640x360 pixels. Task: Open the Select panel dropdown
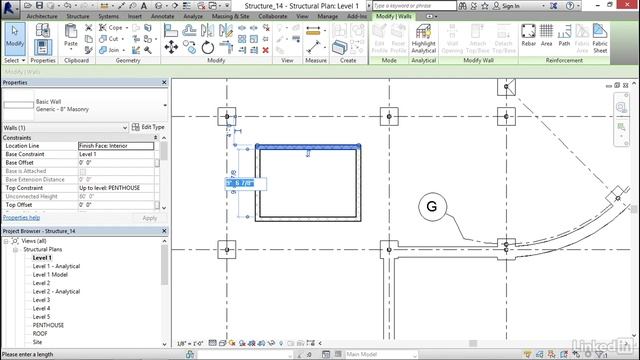pos(23,60)
